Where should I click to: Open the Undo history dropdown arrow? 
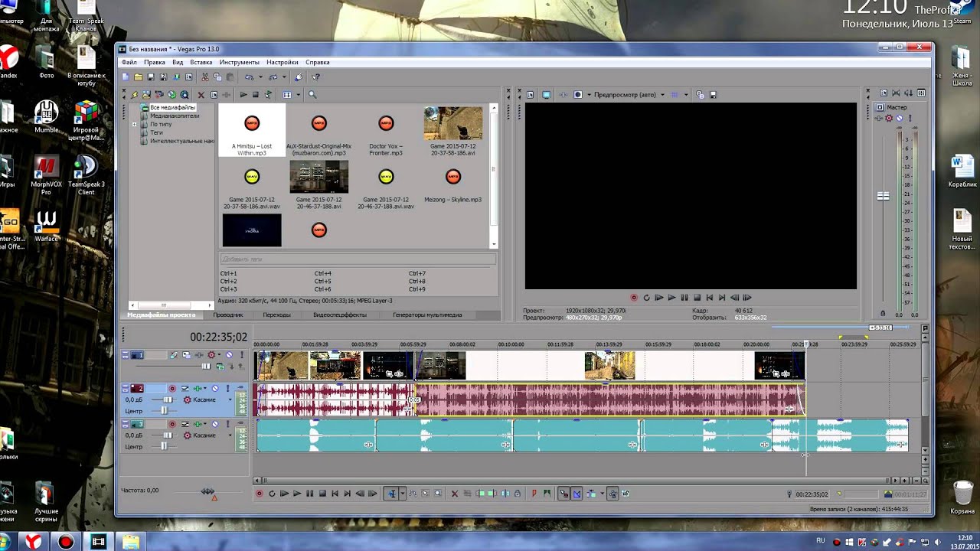(x=260, y=77)
